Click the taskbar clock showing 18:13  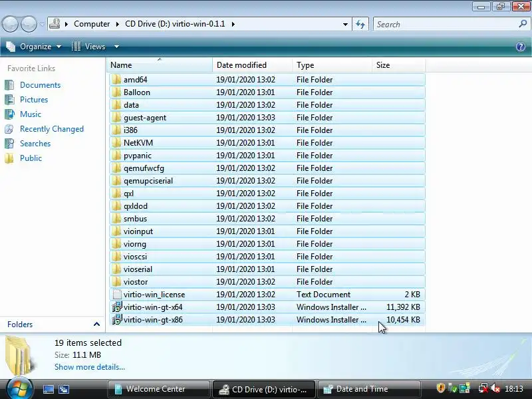point(513,388)
